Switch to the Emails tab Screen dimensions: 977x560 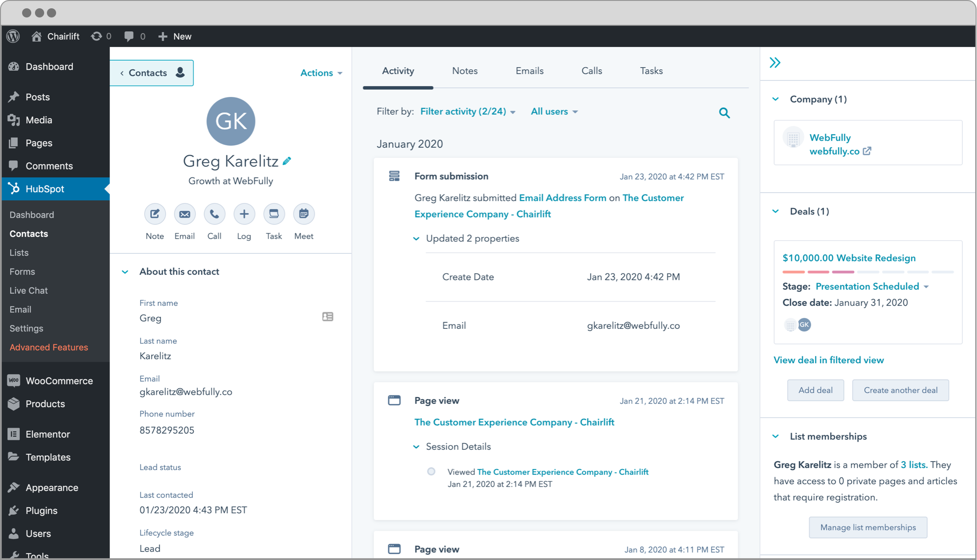point(529,71)
